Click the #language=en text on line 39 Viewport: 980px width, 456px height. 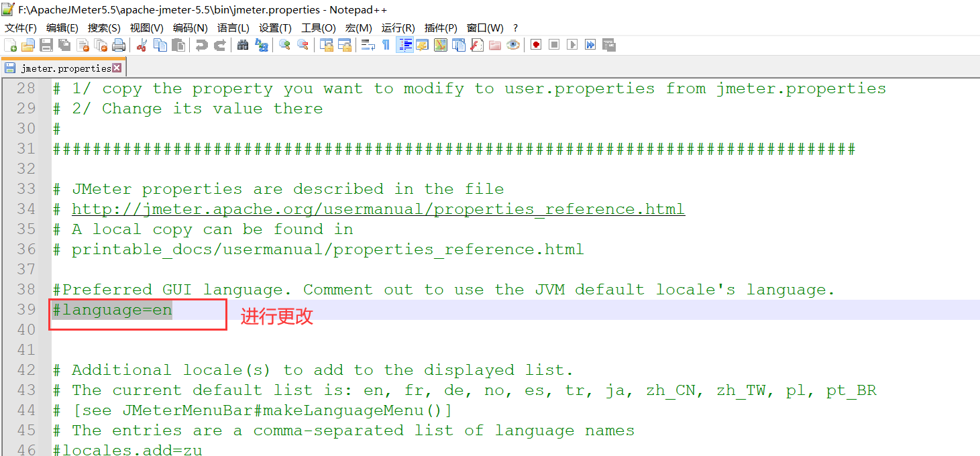(x=113, y=310)
